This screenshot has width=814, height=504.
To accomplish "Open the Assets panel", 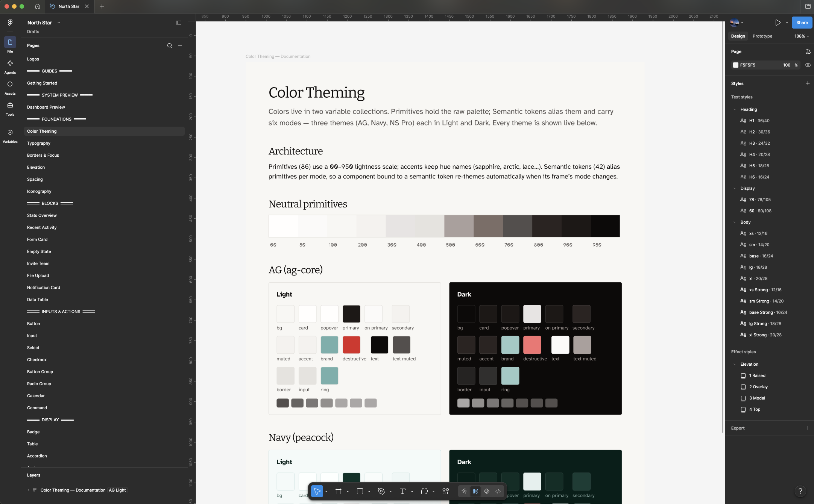I will point(10,88).
